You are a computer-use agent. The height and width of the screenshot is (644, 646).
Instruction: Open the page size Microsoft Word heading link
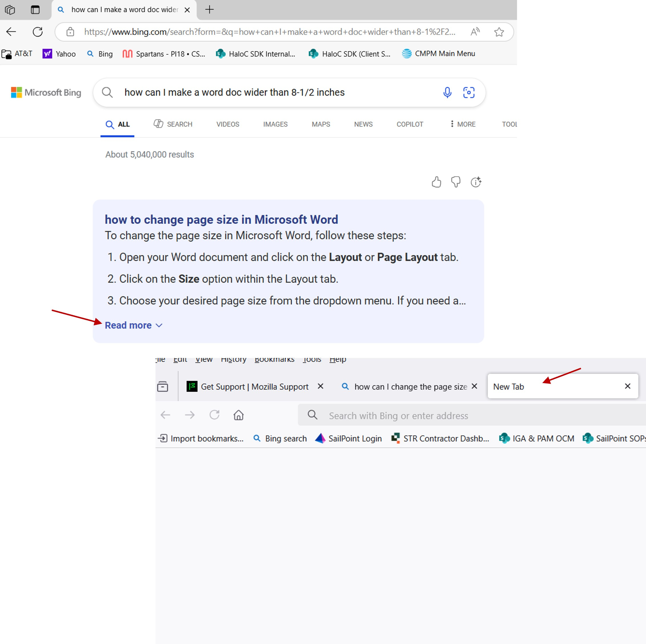click(x=221, y=220)
